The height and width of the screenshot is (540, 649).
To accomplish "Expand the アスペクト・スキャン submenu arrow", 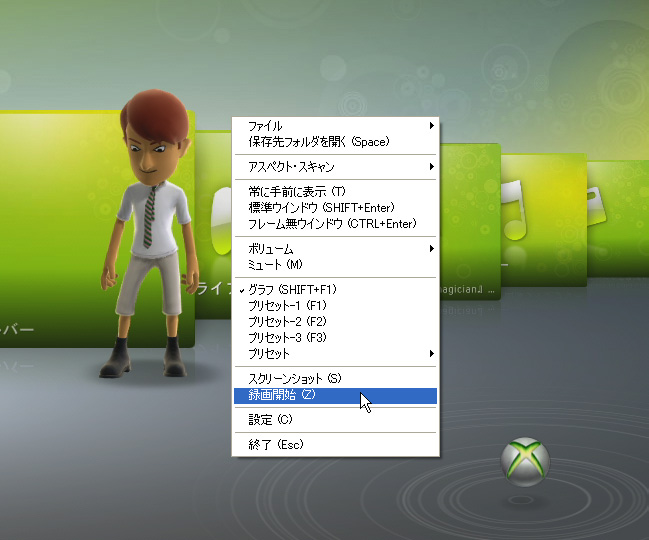I will point(431,166).
